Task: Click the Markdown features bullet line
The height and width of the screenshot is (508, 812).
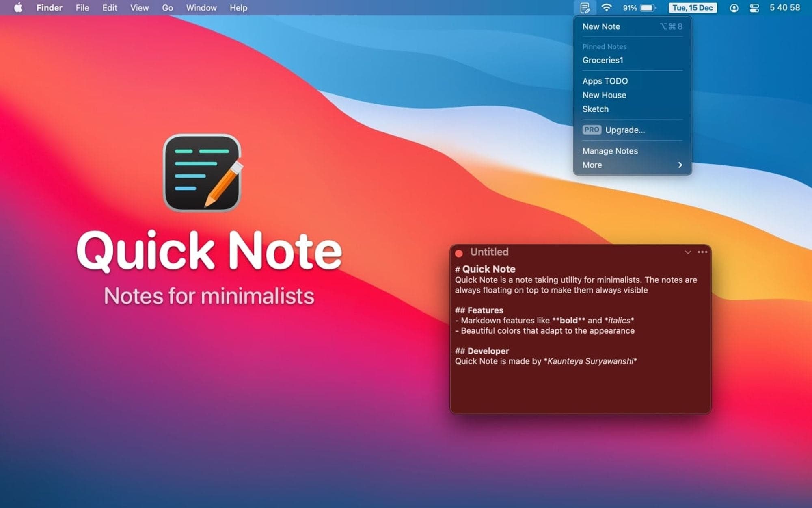Action: coord(544,320)
